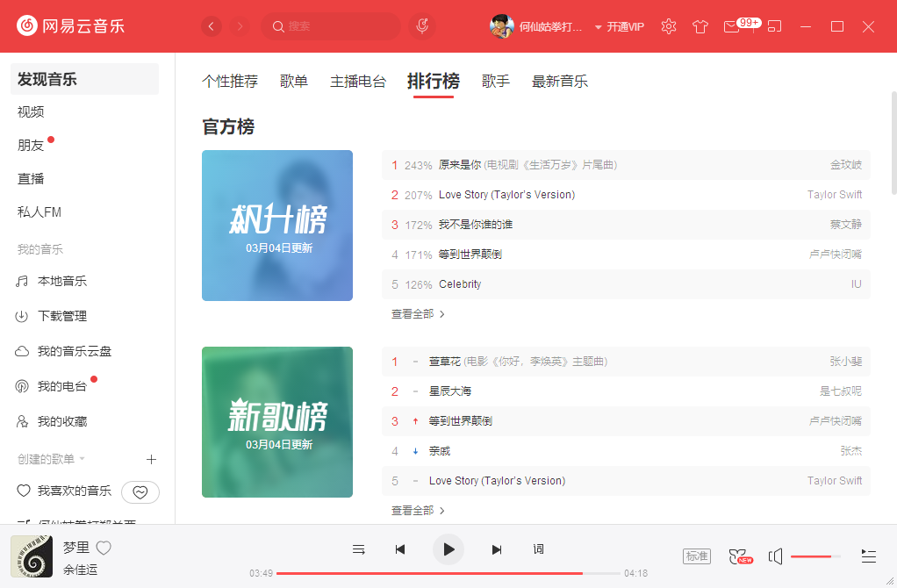
Task: Switch to 排行榜 tab
Action: 433,82
